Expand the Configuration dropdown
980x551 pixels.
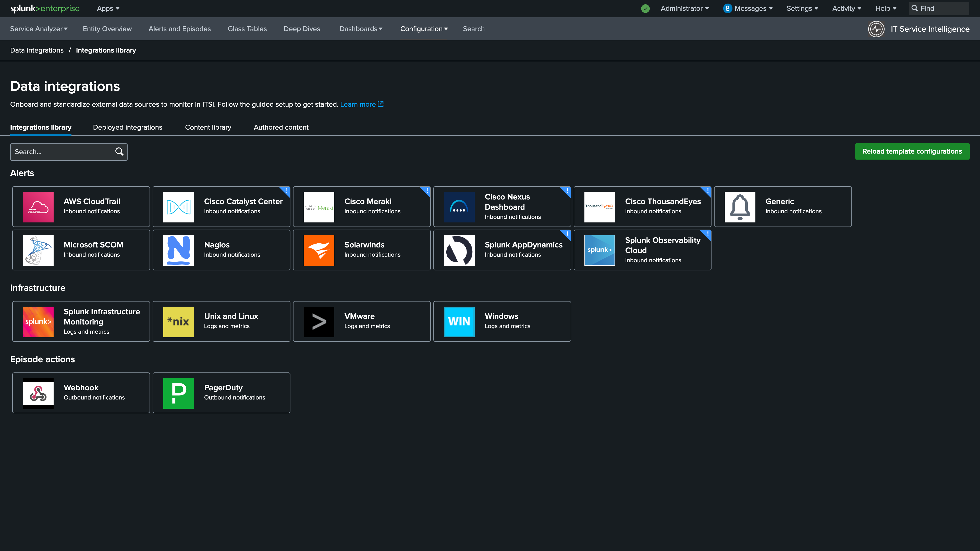point(424,29)
